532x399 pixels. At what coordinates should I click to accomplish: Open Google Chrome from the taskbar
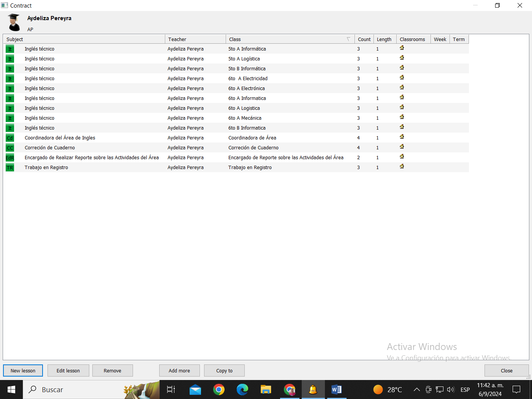coord(219,389)
